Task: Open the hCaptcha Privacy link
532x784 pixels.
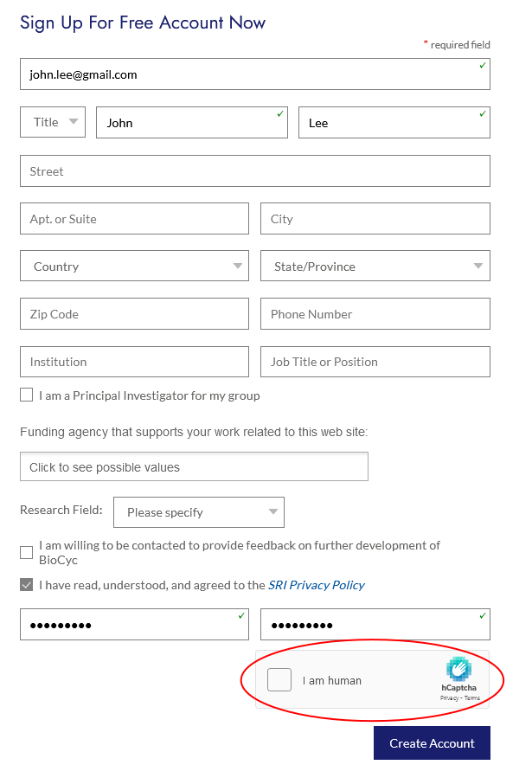Action: point(449,697)
